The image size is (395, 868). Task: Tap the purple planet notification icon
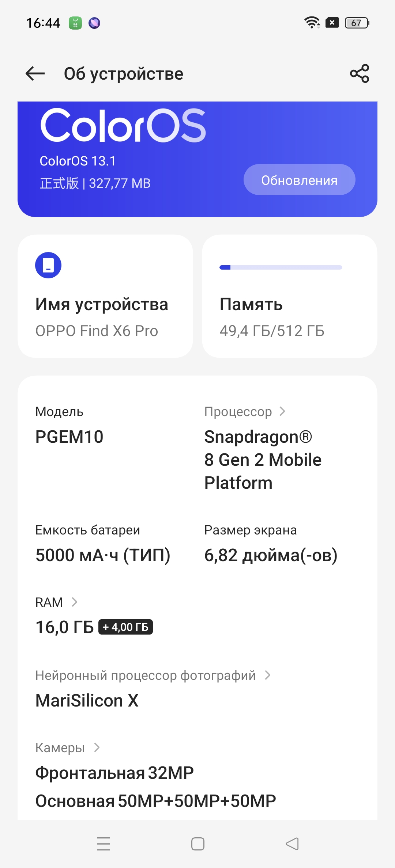coord(94,23)
